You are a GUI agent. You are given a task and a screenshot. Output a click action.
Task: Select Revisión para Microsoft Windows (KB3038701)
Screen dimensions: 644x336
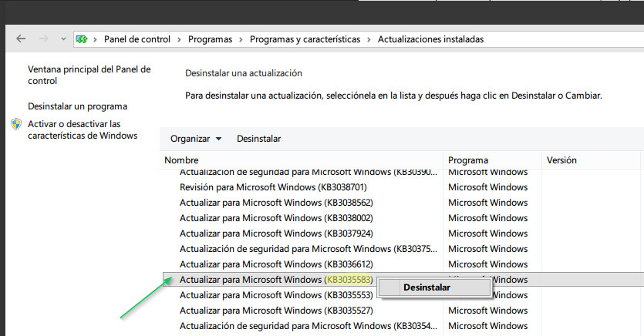pyautogui.click(x=273, y=187)
